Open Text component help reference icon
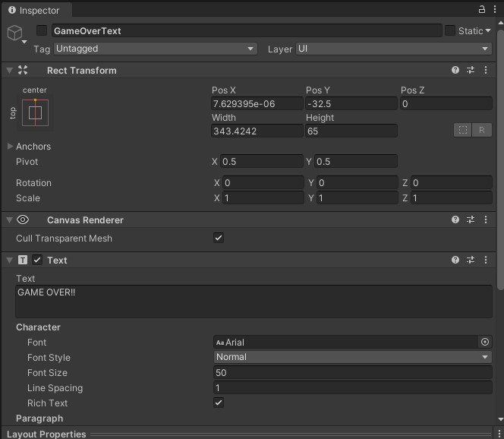 point(455,260)
